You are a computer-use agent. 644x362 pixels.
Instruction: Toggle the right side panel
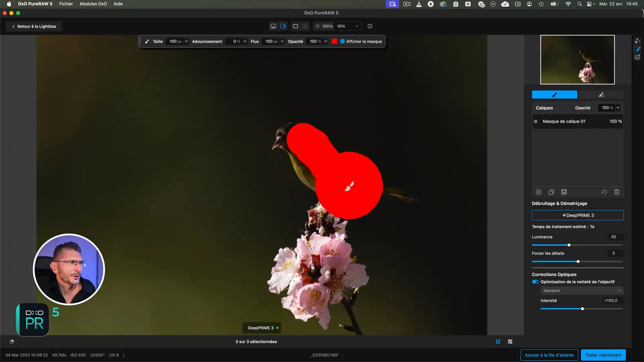coord(283,26)
